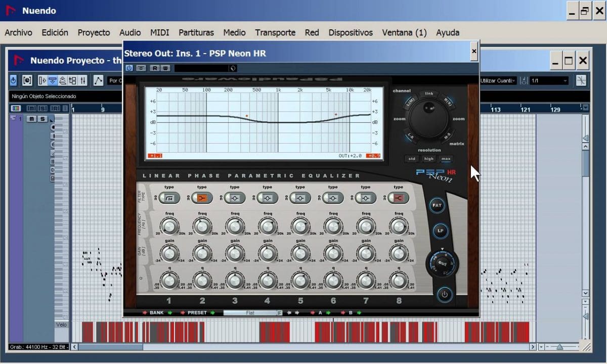
Task: Click the green PRESET next arrow
Action: coord(212,313)
